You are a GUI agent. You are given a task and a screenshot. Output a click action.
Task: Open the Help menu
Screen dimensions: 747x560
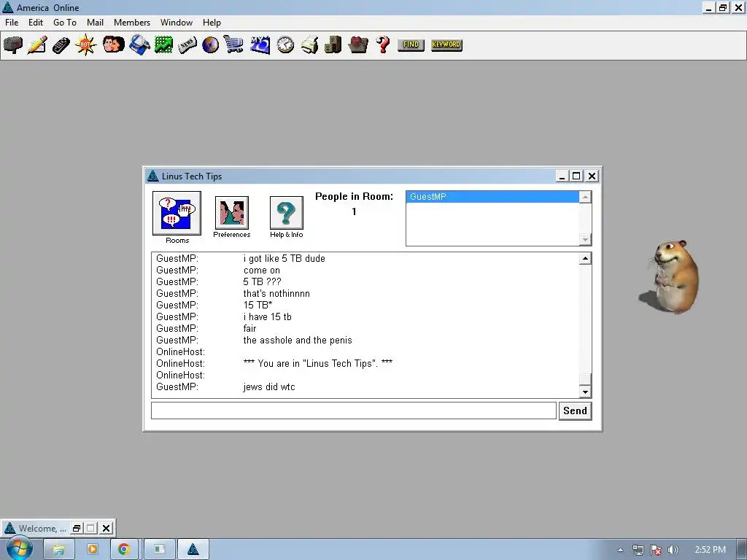click(212, 23)
